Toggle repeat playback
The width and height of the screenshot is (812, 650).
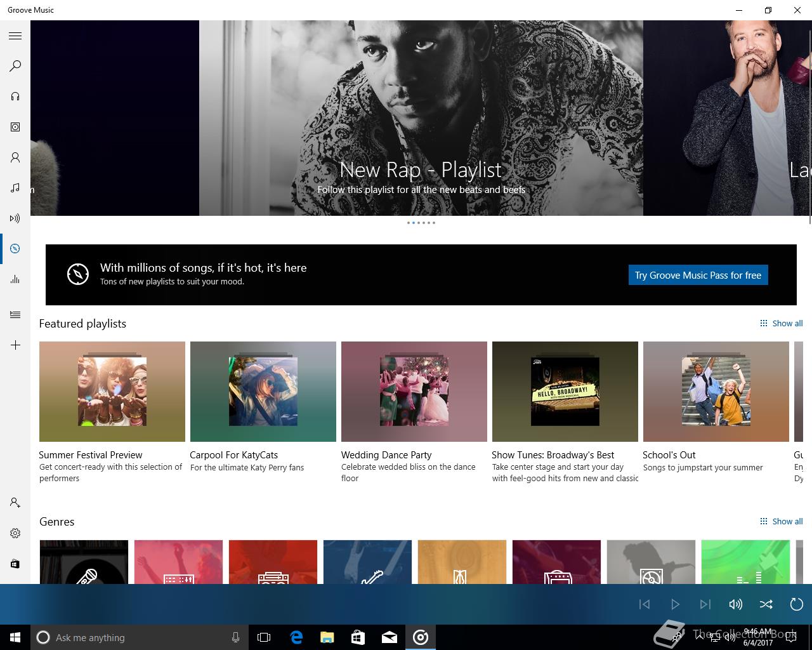[x=797, y=604]
